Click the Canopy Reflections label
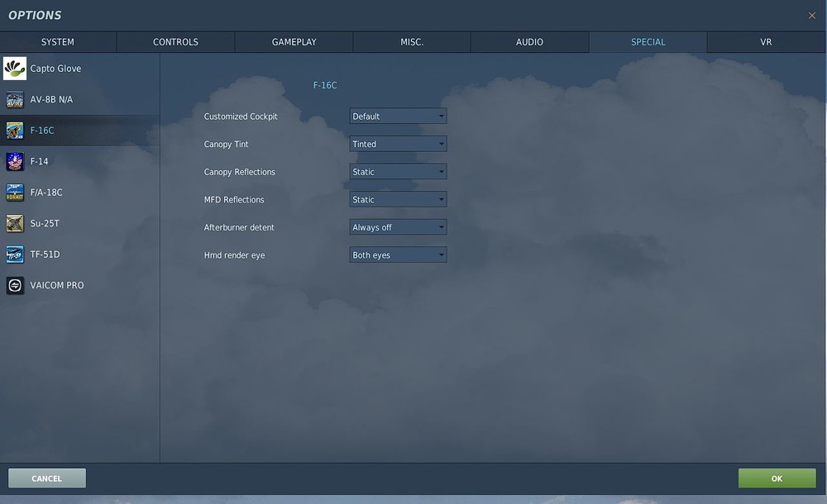827x504 pixels. 240,172
